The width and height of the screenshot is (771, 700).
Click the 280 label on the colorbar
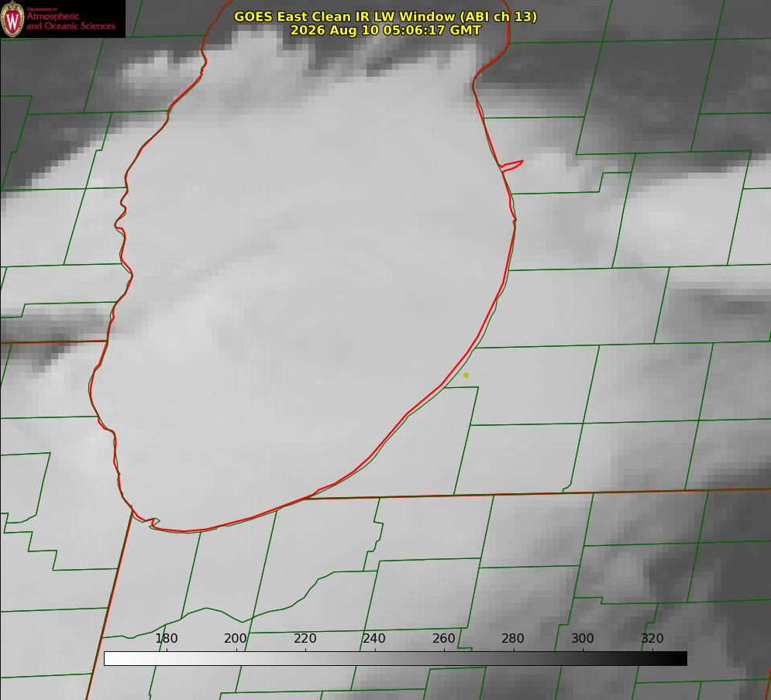(x=513, y=638)
